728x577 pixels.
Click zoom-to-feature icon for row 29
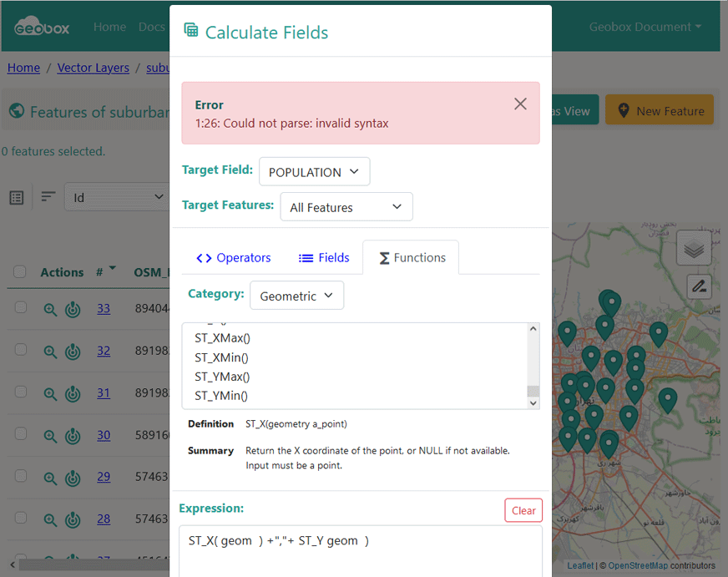coord(51,478)
